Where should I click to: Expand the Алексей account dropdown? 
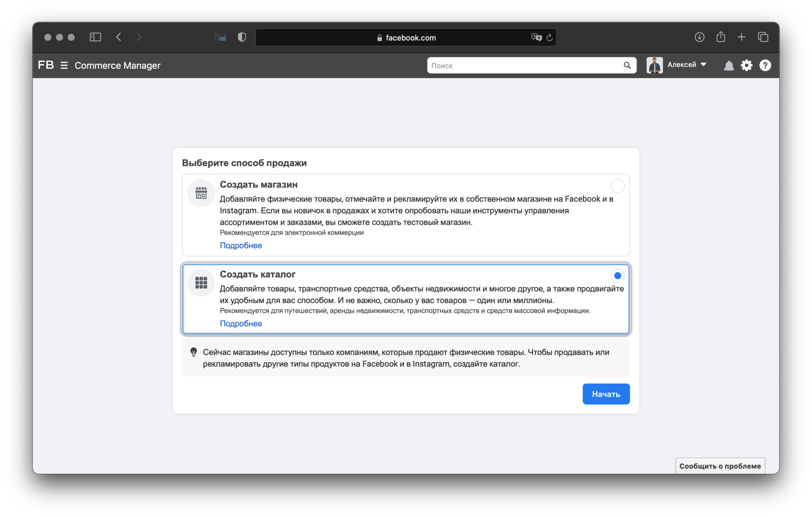pyautogui.click(x=704, y=65)
